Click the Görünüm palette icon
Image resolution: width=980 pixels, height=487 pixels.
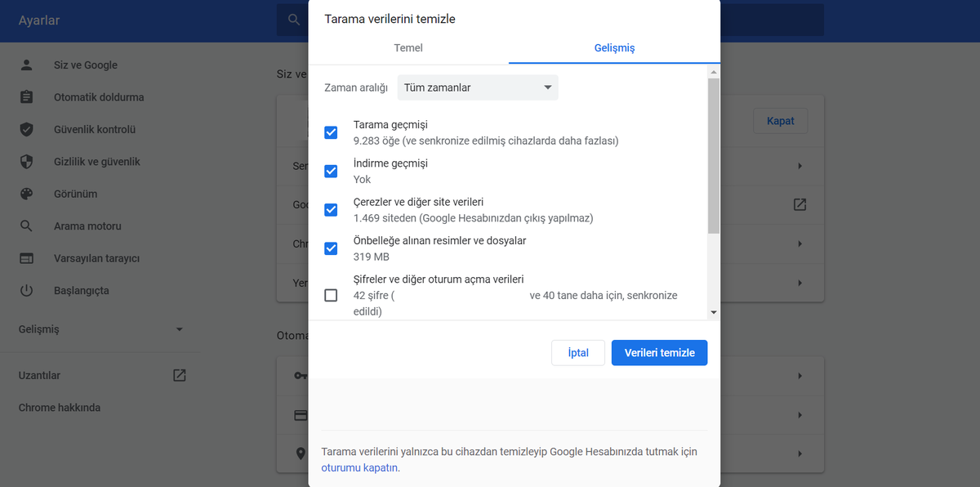click(27, 194)
